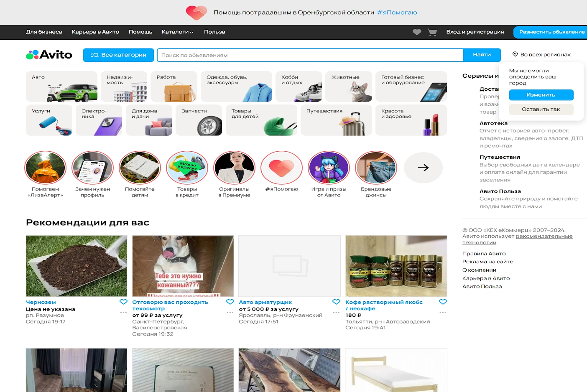Open the Авто category tile

point(61,87)
